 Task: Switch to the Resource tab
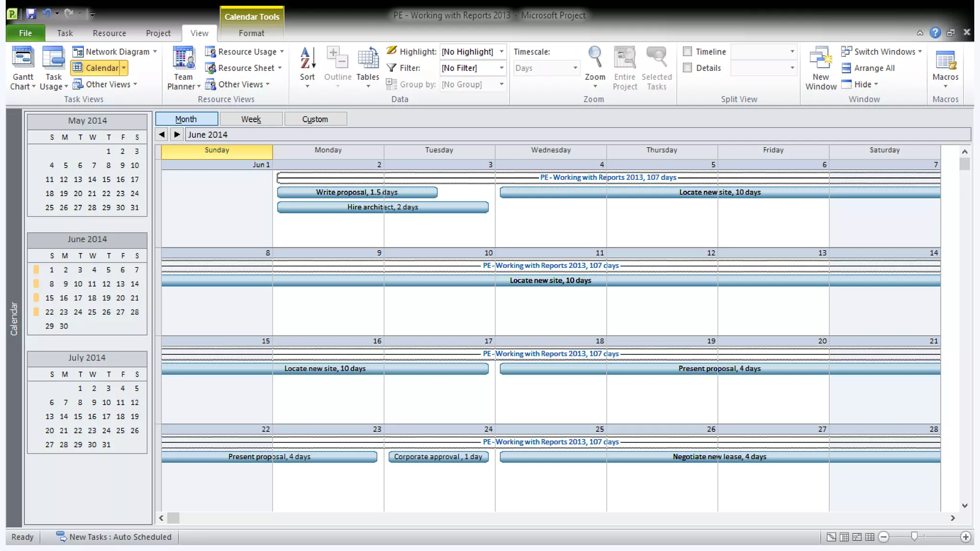pos(109,33)
